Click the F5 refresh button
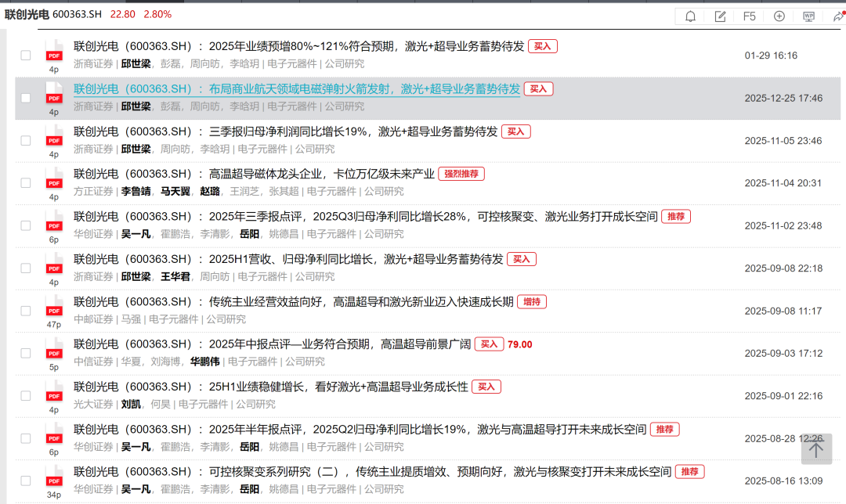 pyautogui.click(x=750, y=16)
